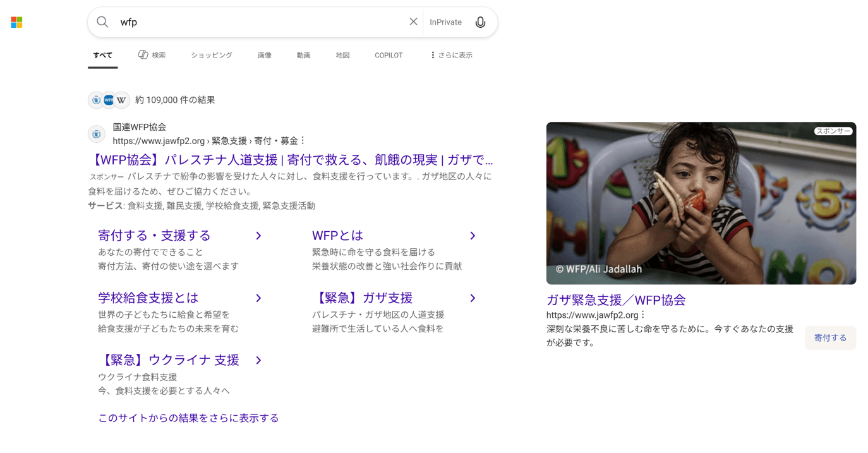Open the 学校給食支援とは sitelink

point(148,298)
